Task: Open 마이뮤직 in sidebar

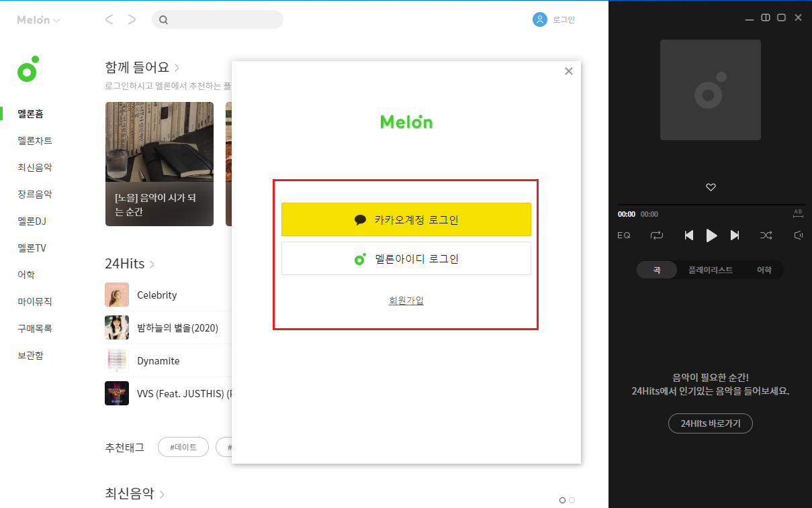Action: pyautogui.click(x=35, y=302)
